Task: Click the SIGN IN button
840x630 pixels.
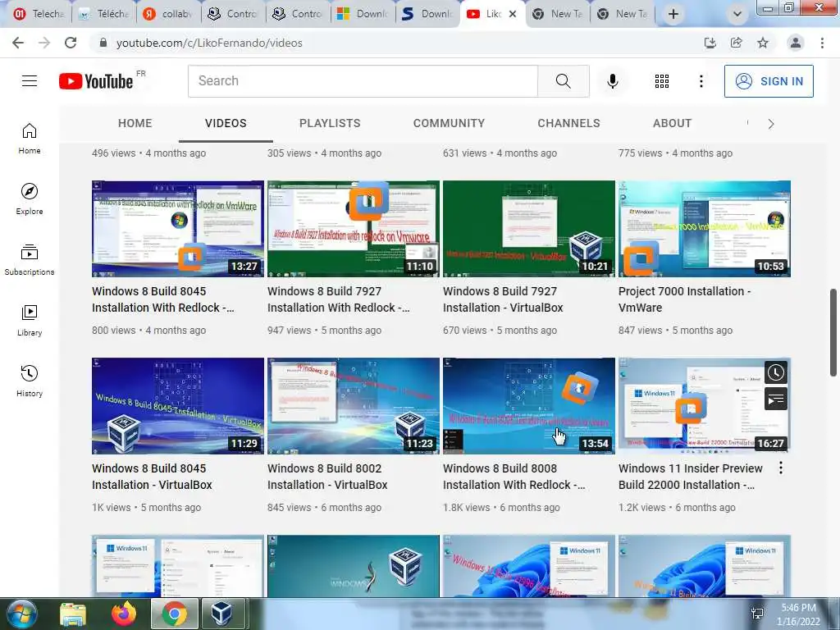Action: (x=768, y=81)
